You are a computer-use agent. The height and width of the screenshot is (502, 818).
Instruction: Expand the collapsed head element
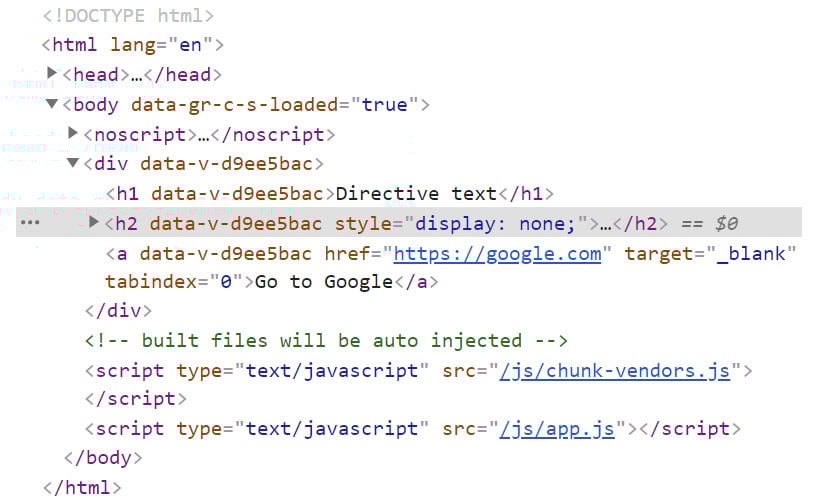click(x=52, y=73)
